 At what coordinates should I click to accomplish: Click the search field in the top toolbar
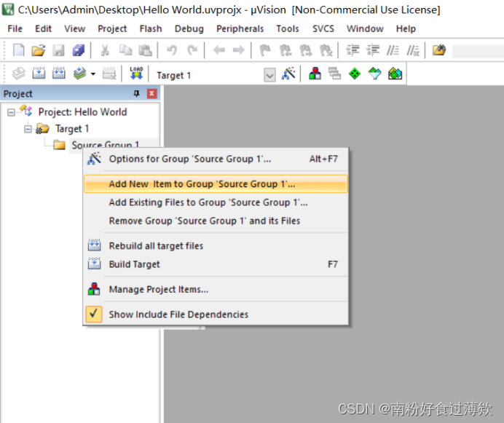(x=478, y=51)
